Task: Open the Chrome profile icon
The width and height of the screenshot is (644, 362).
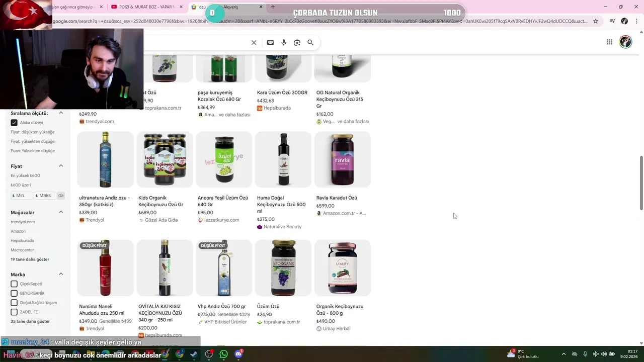Action: pyautogui.click(x=624, y=21)
